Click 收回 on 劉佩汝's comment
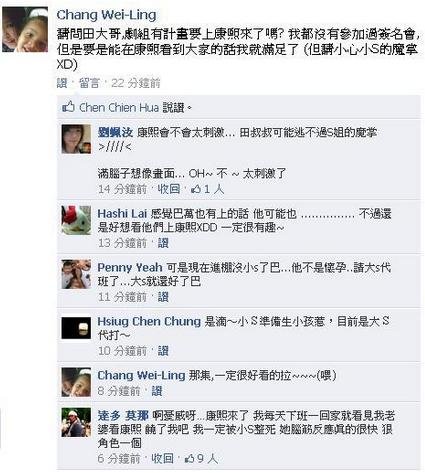The width and height of the screenshot is (425, 473). [x=169, y=189]
